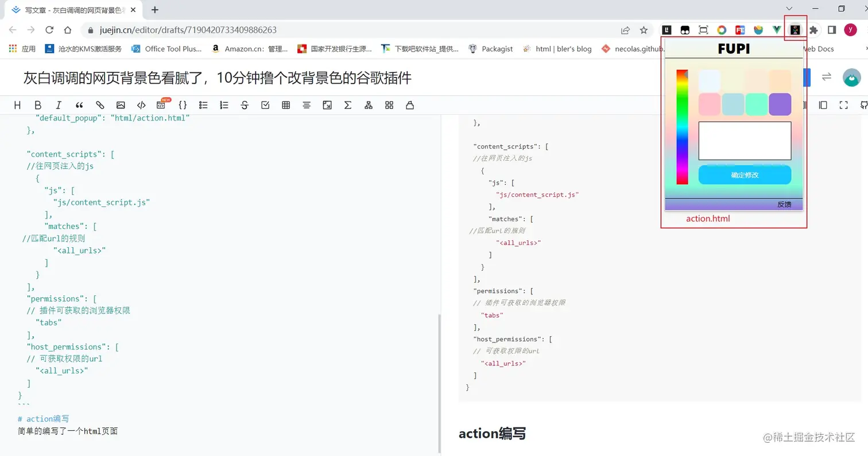The width and height of the screenshot is (868, 456).
Task: Open the browser search tab dropdown chevron
Action: point(789,9)
